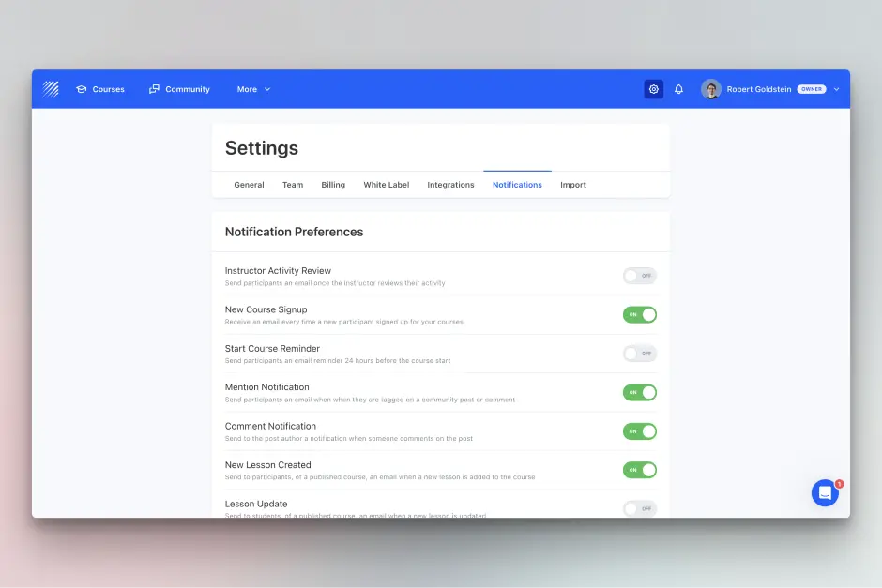Viewport: 882px width, 588px height.
Task: Open the chat support widget
Action: pos(825,493)
